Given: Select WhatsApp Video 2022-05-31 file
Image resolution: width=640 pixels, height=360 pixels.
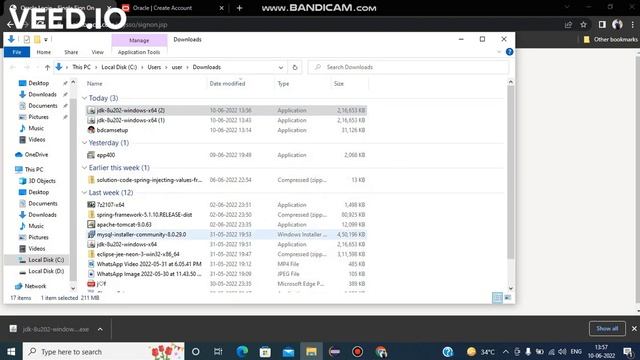Looking at the screenshot, I should (227, 264).
